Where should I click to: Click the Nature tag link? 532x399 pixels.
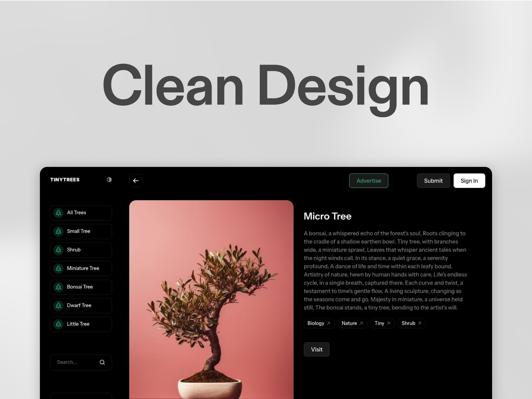coord(352,323)
